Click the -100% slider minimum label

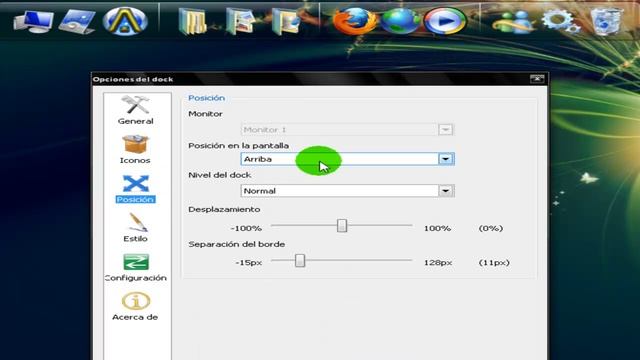pos(246,228)
